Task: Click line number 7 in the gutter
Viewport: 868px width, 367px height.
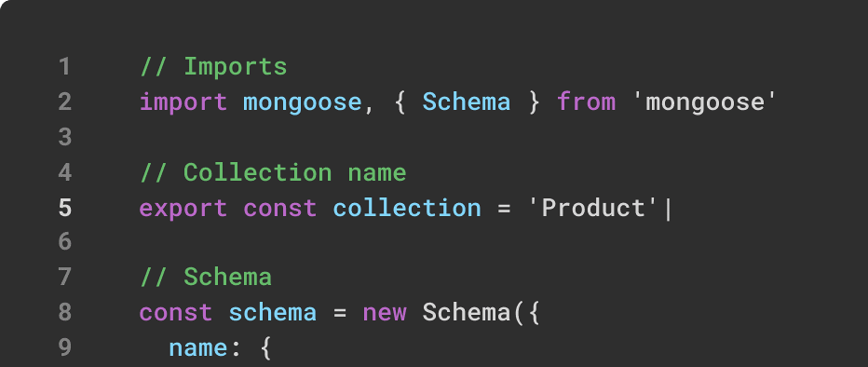Action: [x=65, y=278]
